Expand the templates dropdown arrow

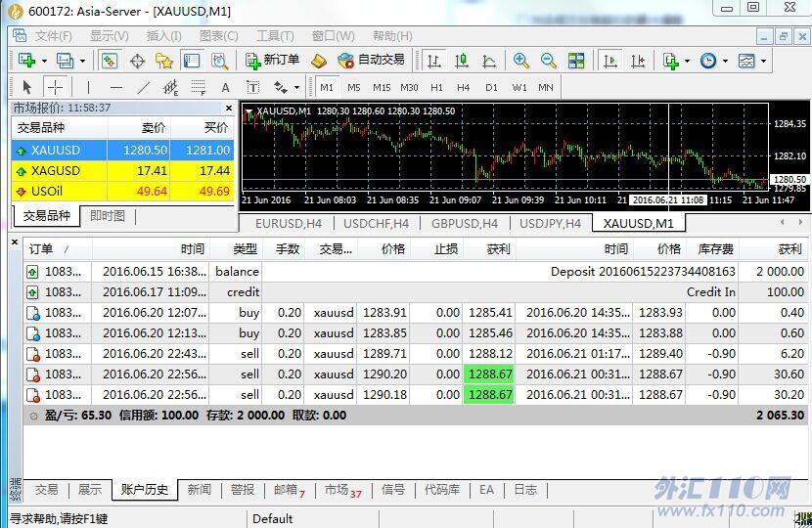point(763,61)
